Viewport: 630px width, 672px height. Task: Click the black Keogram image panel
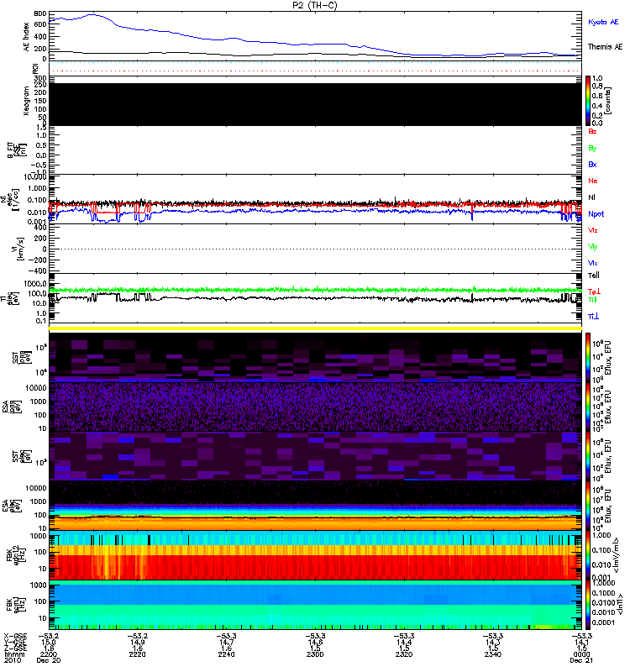(x=316, y=104)
